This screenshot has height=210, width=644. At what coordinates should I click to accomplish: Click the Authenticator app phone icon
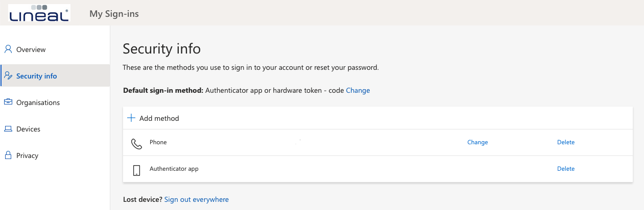tap(136, 170)
